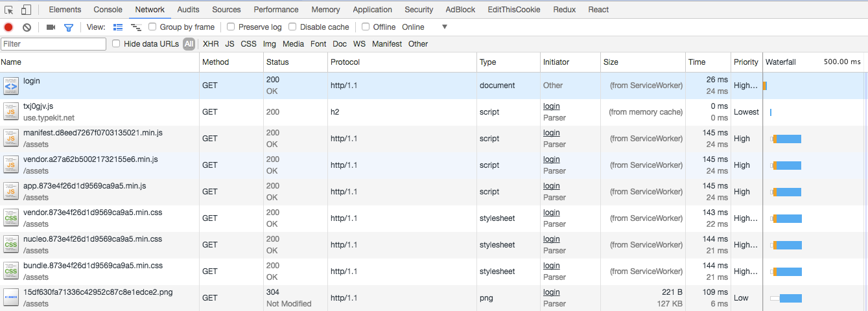Click the vendor.873e4f26d1d9569ca9a5.min.css file icon

(x=11, y=218)
